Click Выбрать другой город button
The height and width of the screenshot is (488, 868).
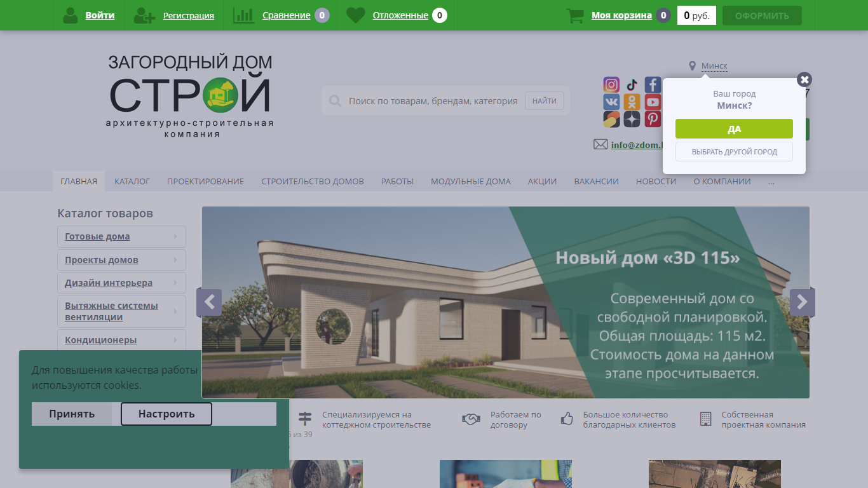[x=734, y=152]
